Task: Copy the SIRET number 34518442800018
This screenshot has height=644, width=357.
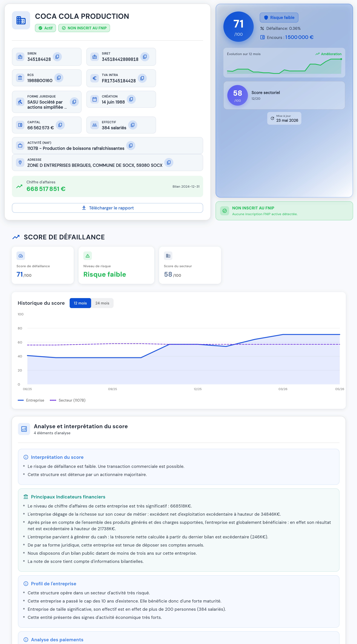Action: click(x=145, y=57)
